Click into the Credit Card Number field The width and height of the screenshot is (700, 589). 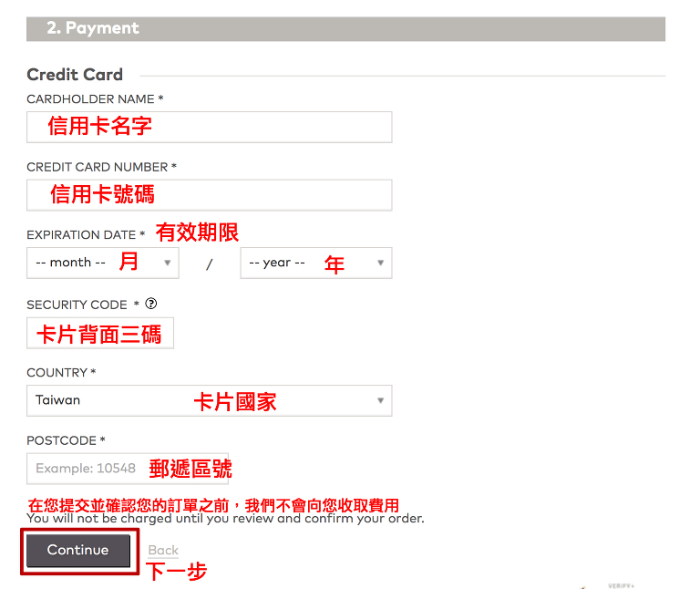coord(209,194)
